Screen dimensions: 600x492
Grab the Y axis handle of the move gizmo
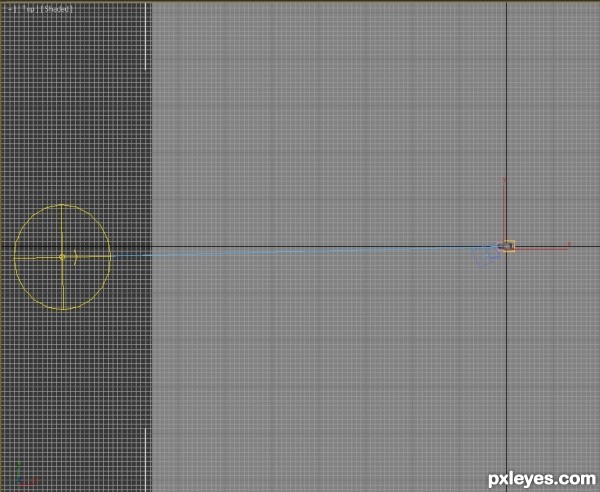point(504,209)
